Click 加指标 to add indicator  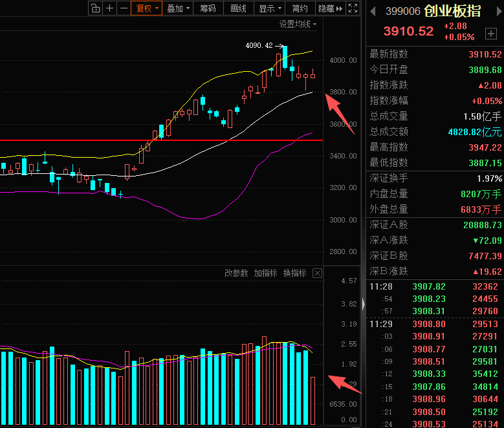[x=265, y=273]
